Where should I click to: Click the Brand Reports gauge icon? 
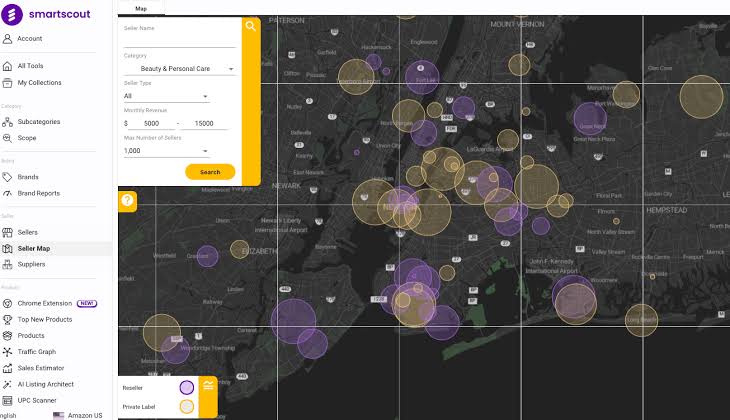[7, 193]
